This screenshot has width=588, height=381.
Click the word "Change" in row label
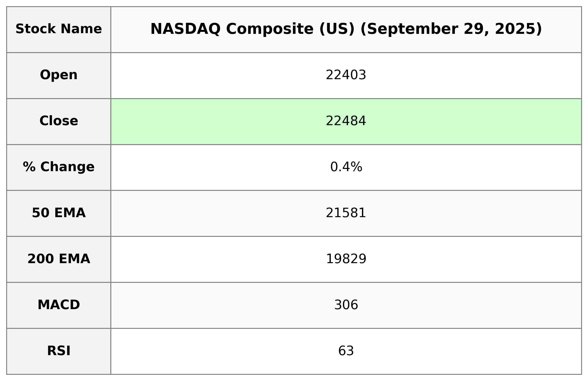pyautogui.click(x=67, y=167)
